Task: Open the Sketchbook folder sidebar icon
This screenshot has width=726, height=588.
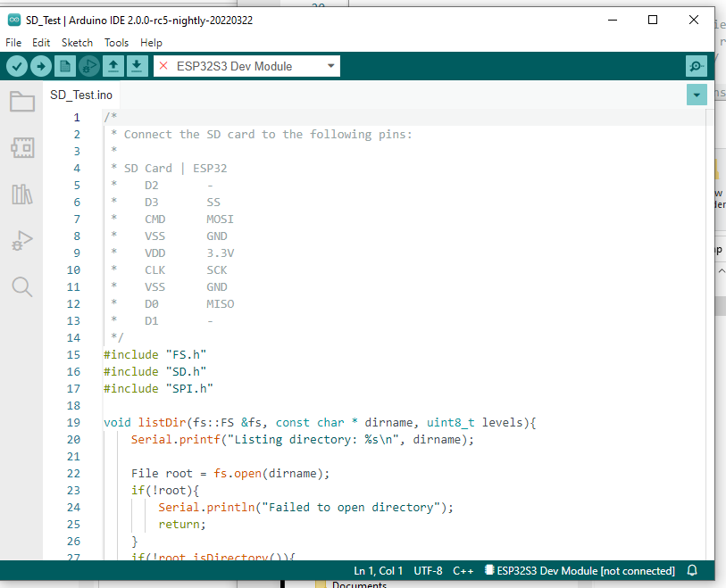Action: pos(22,101)
